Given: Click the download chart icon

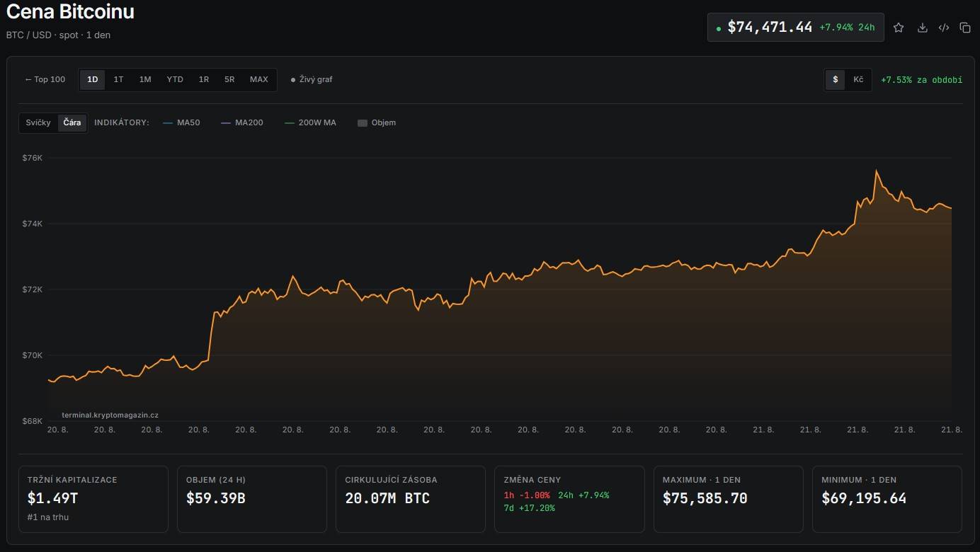Looking at the screenshot, I should coord(922,28).
